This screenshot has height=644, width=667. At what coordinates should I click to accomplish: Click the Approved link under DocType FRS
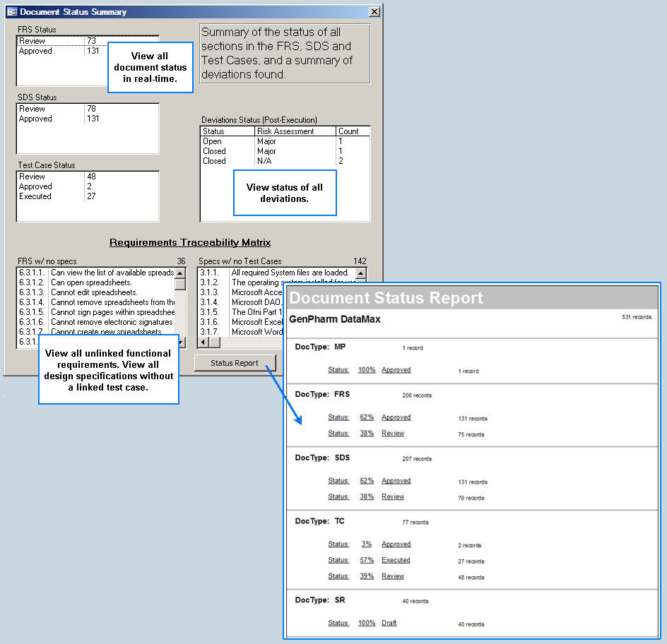(396, 417)
